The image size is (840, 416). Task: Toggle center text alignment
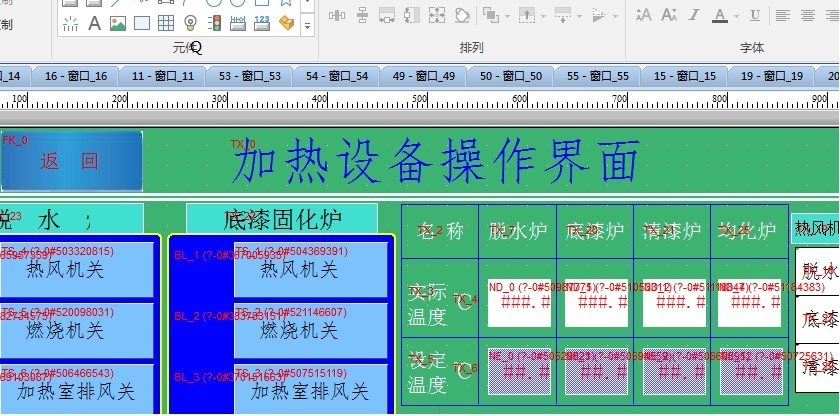[806, 14]
